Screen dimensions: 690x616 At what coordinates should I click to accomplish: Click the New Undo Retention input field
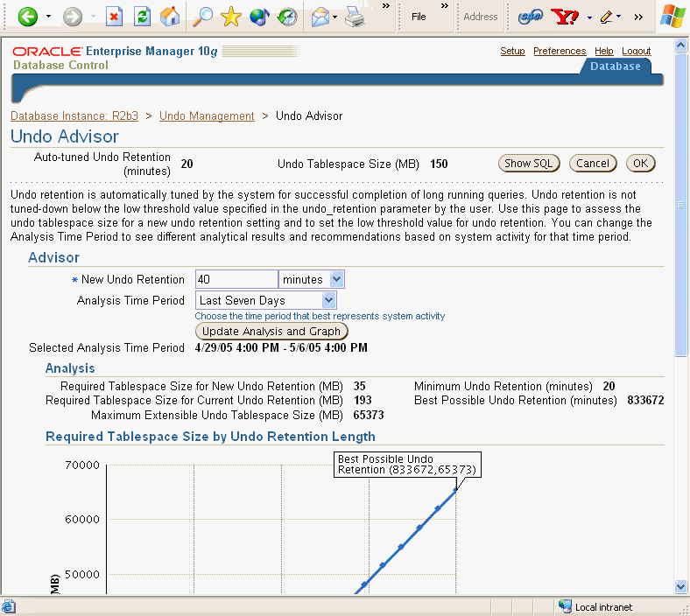point(236,280)
